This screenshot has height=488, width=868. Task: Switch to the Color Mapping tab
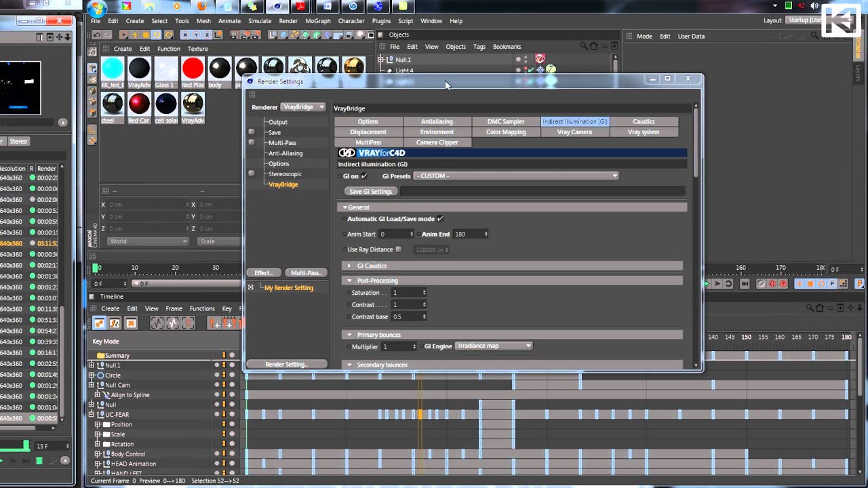506,132
